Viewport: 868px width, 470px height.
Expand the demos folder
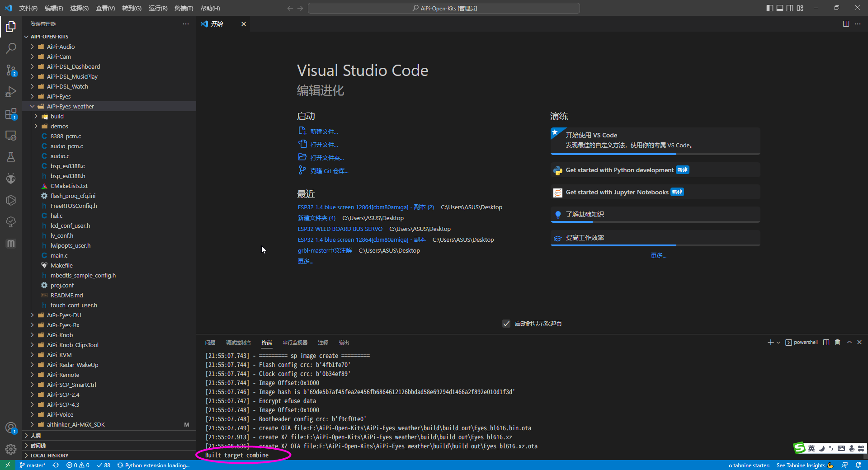109,126
